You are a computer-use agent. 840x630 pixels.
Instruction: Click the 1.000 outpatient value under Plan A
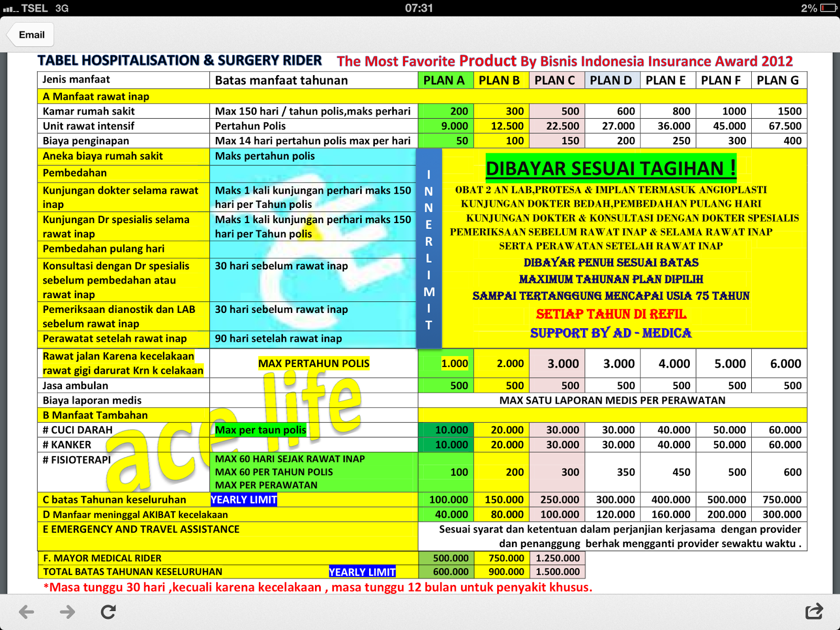click(x=446, y=363)
